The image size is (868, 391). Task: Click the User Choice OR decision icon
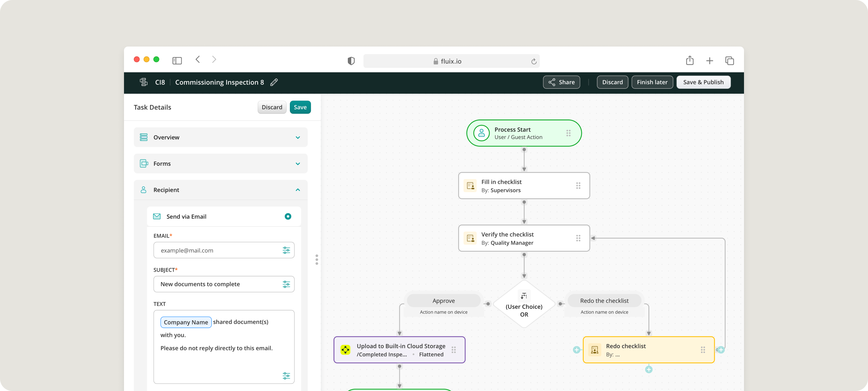pos(524,296)
